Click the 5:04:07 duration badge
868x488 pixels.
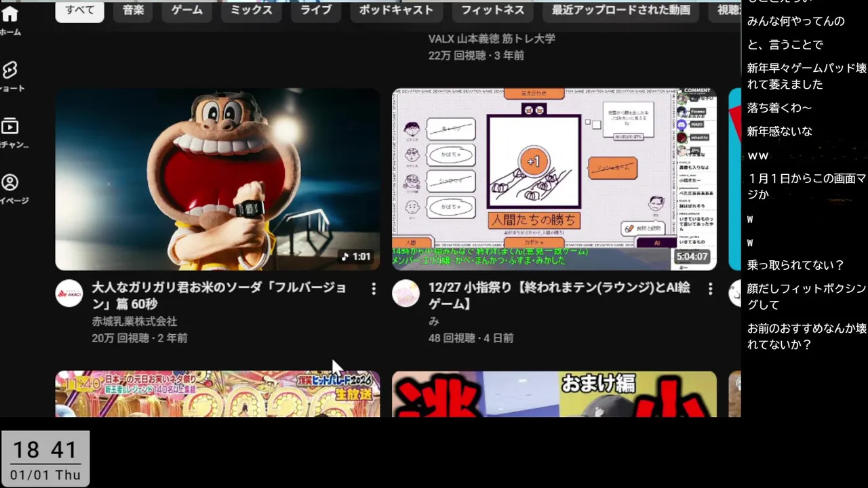tap(692, 257)
